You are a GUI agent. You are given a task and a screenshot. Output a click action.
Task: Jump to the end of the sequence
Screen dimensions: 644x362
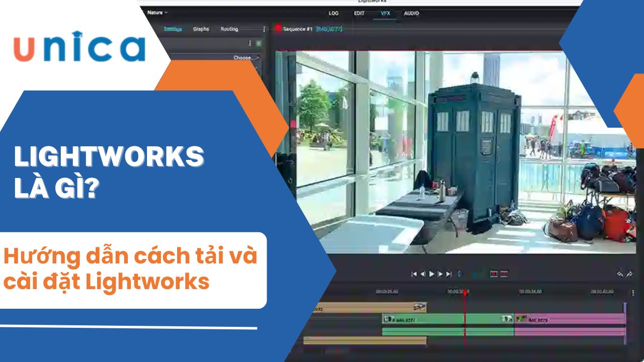click(449, 274)
